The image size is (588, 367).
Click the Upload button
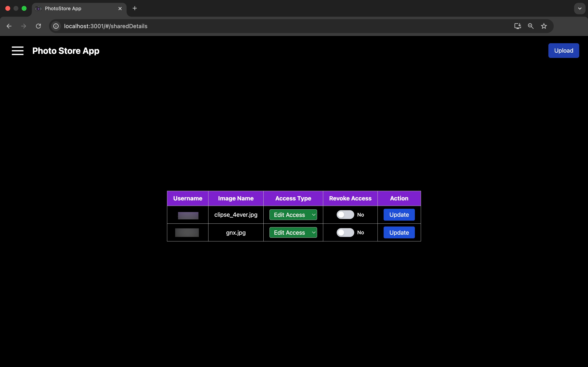coord(563,51)
